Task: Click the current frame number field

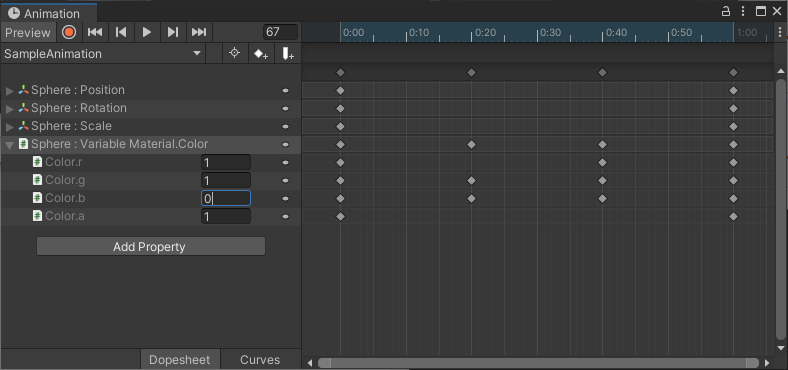Action: (x=280, y=32)
